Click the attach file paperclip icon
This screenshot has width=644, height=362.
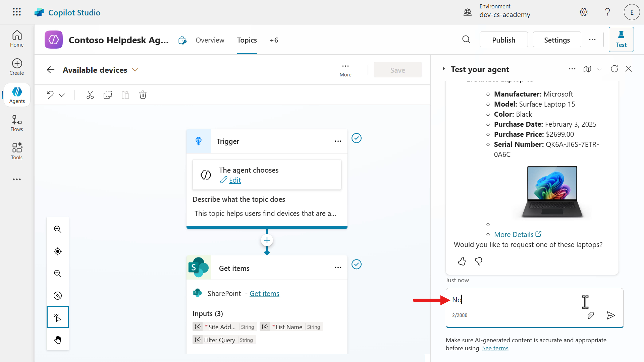[591, 315]
